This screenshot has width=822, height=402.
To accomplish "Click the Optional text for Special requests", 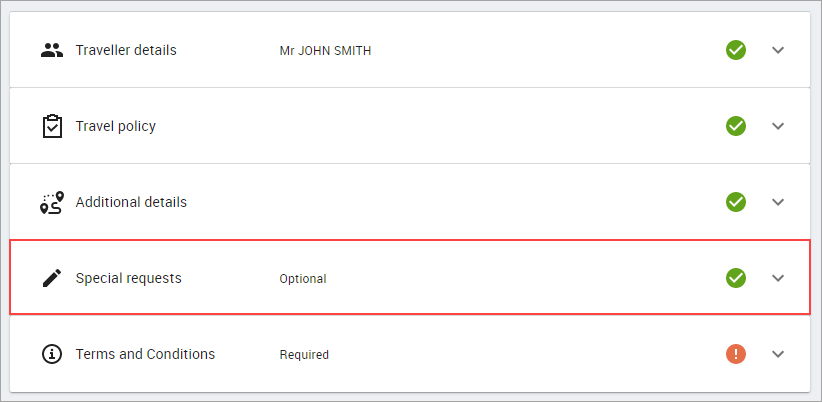I will coord(302,279).
